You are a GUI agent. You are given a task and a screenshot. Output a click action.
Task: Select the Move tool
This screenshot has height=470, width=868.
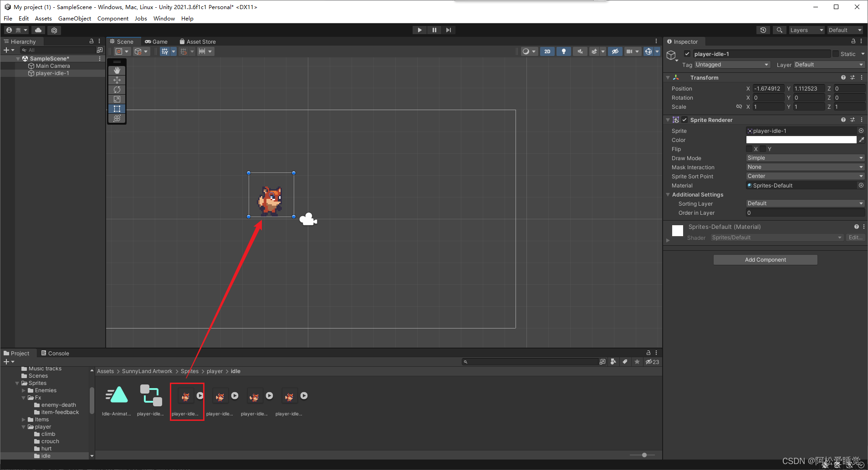click(x=117, y=80)
